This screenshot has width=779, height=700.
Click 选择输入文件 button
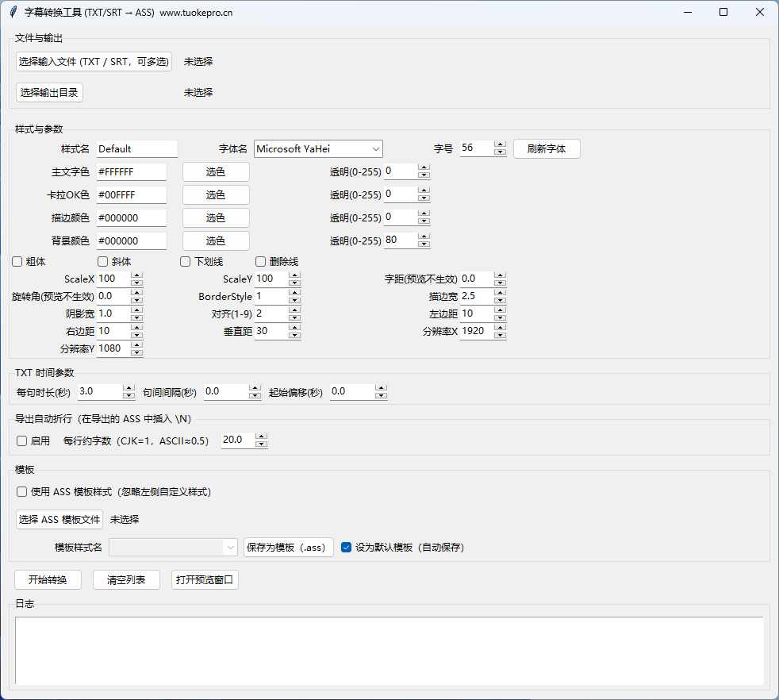(94, 61)
